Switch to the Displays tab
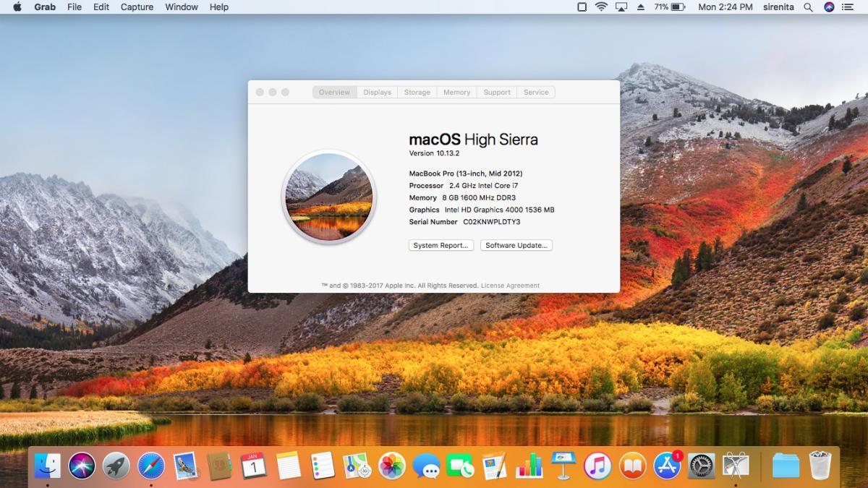 [x=377, y=93]
